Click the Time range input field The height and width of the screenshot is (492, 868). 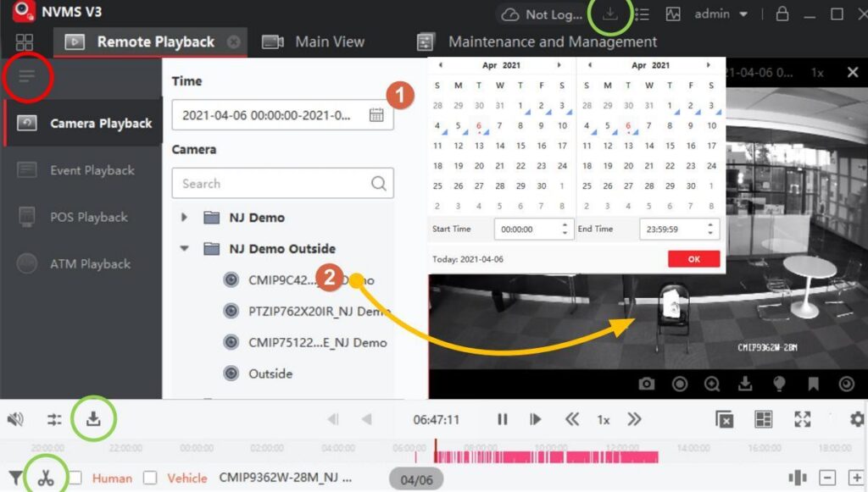point(283,115)
